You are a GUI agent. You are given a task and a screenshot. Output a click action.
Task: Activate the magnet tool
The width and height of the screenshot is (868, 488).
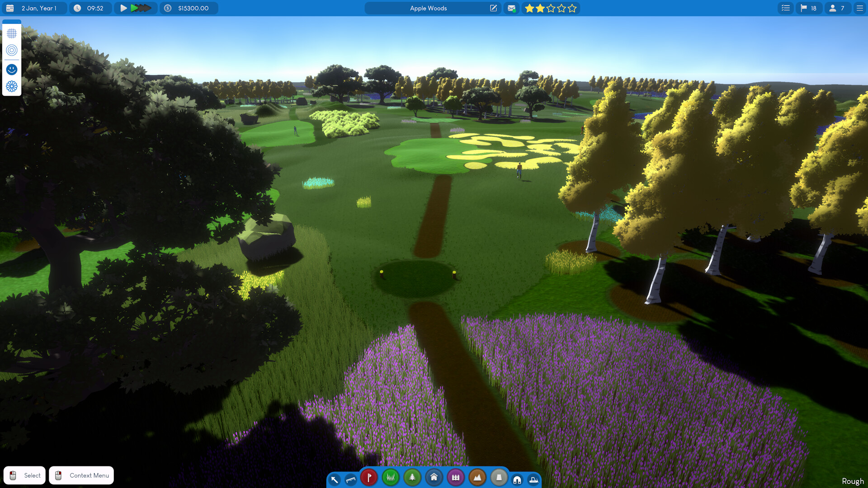[x=517, y=479]
